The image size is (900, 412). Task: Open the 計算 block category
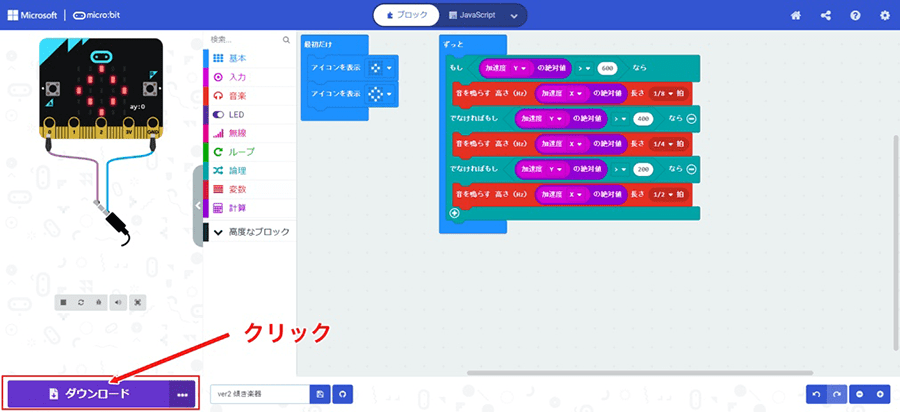click(x=250, y=208)
